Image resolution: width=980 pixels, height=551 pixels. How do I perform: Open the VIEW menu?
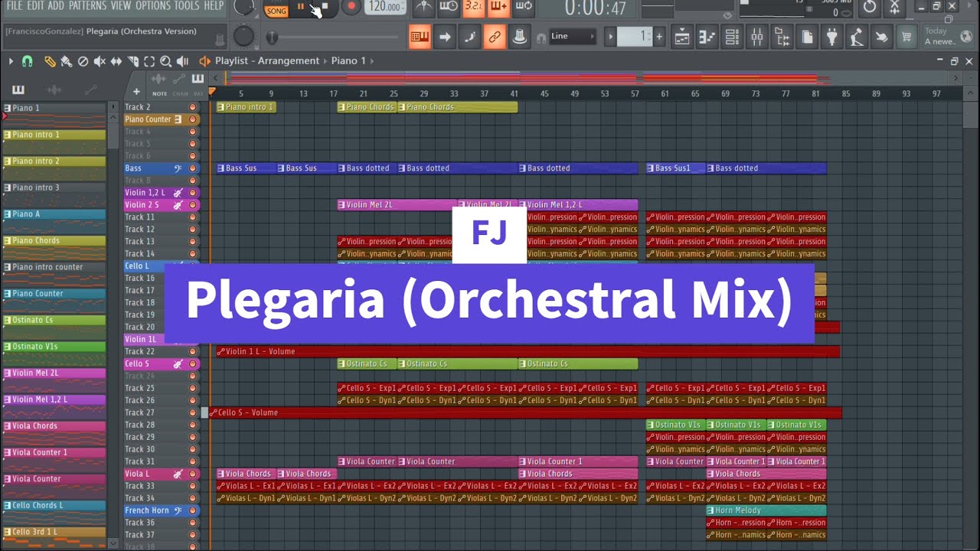(x=120, y=6)
